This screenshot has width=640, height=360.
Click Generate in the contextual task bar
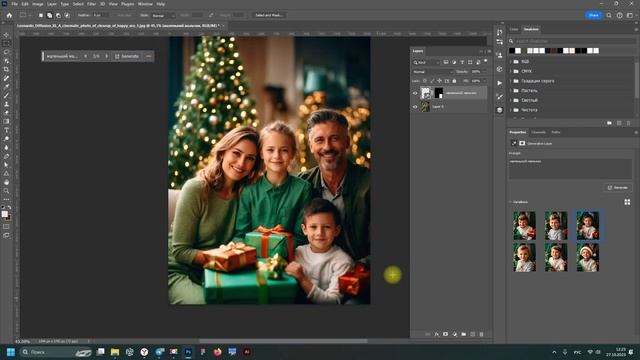[x=127, y=56]
